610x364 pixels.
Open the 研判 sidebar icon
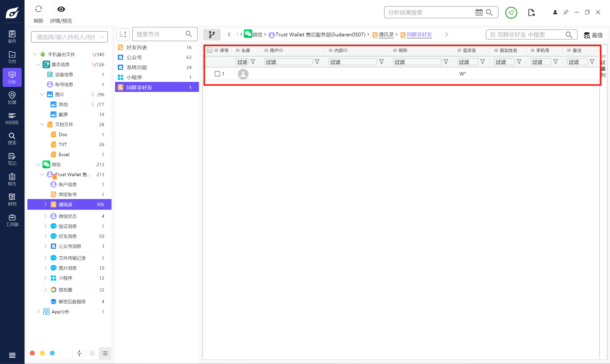point(12,200)
